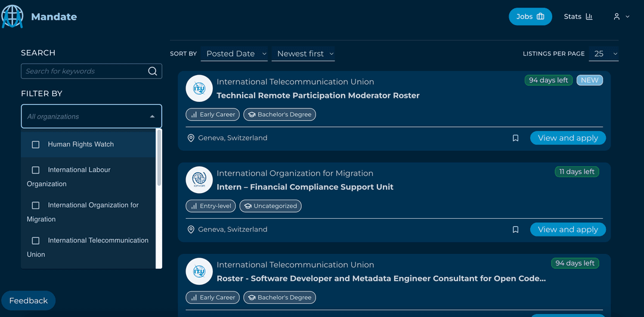Image resolution: width=644 pixels, height=317 pixels.
Task: Click Bachelor's Degree tag on Technical Remote Participation listing
Action: 280,114
